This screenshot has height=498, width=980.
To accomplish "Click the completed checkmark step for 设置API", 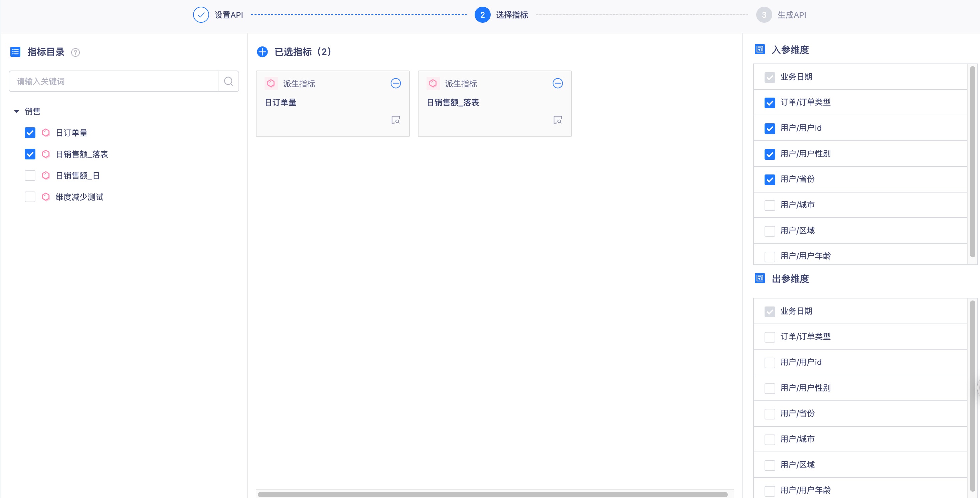I will (x=201, y=15).
